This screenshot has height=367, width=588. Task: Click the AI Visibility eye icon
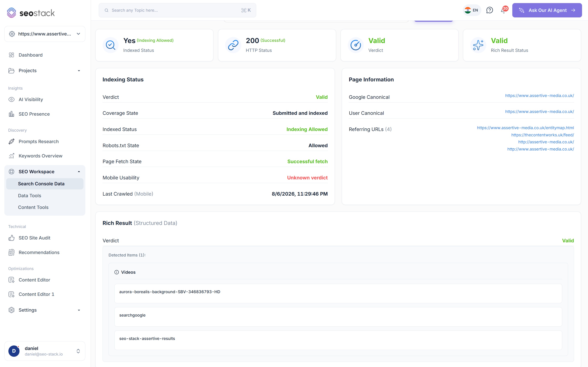[11, 99]
